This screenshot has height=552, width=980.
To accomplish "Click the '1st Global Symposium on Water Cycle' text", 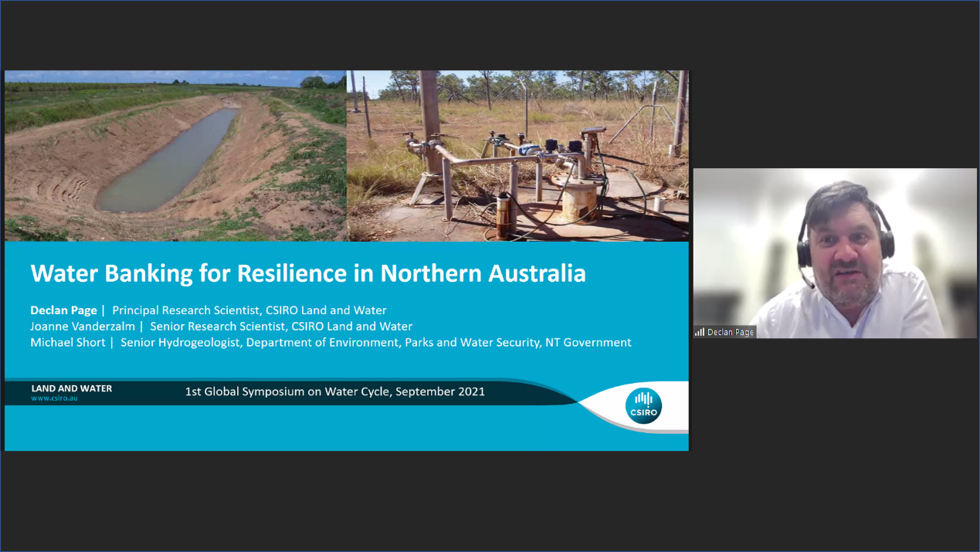I will [x=334, y=391].
